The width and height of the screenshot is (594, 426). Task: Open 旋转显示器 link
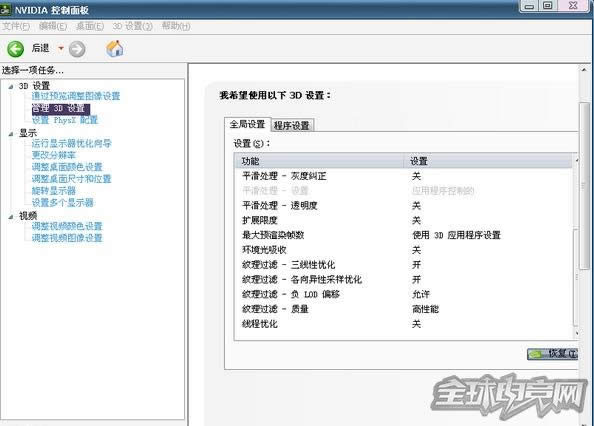pyautogui.click(x=54, y=190)
